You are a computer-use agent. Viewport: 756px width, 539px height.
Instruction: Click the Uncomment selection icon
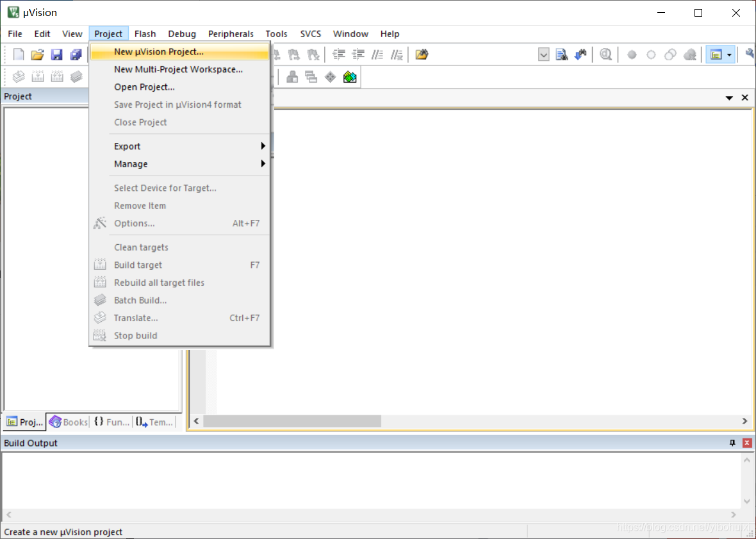397,54
